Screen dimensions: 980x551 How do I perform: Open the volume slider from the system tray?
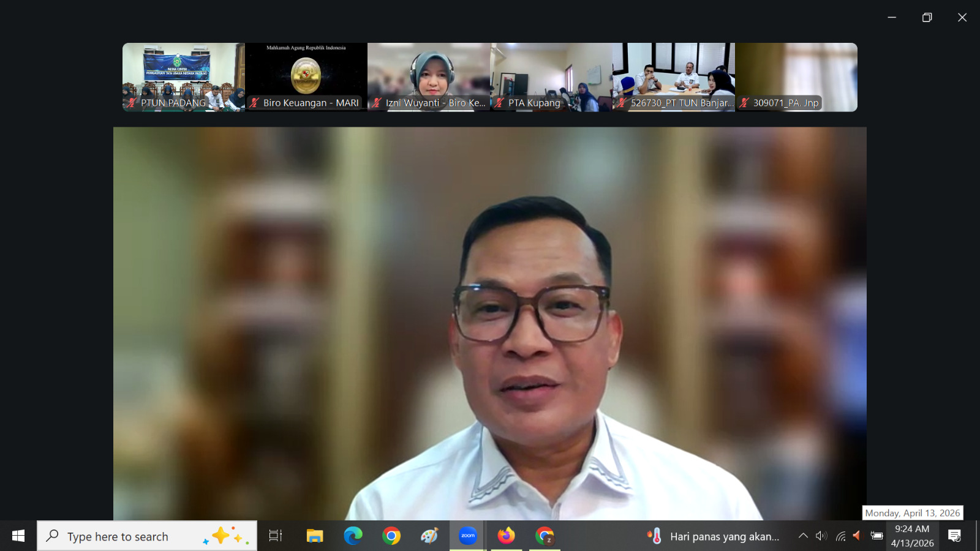click(x=821, y=536)
